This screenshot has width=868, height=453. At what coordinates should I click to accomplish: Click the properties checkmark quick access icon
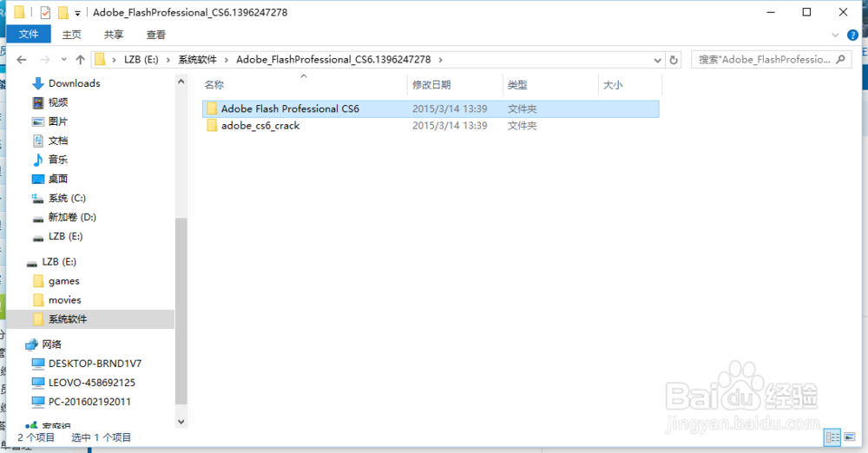[45, 12]
